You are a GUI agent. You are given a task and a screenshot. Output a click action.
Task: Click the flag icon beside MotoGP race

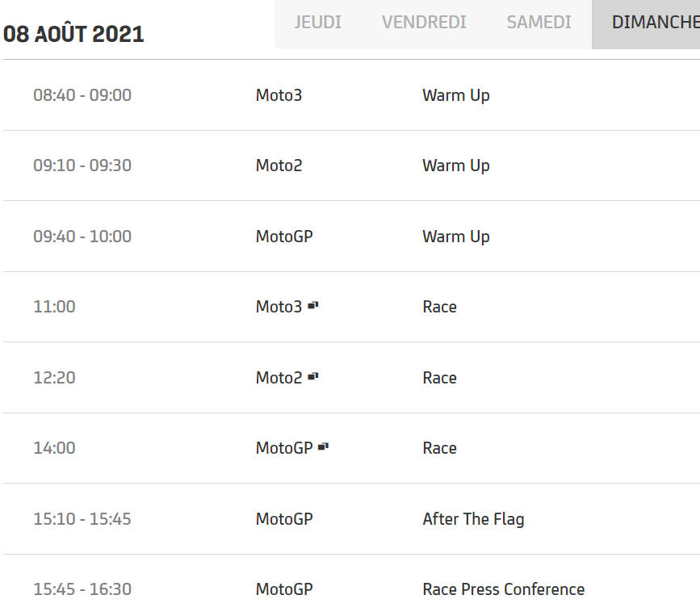point(323,446)
